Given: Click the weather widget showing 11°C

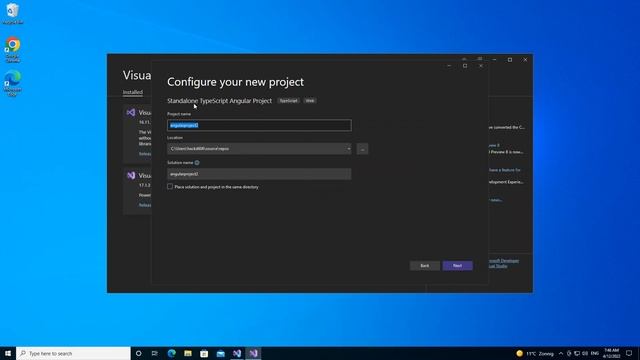Looking at the screenshot, I should point(535,353).
